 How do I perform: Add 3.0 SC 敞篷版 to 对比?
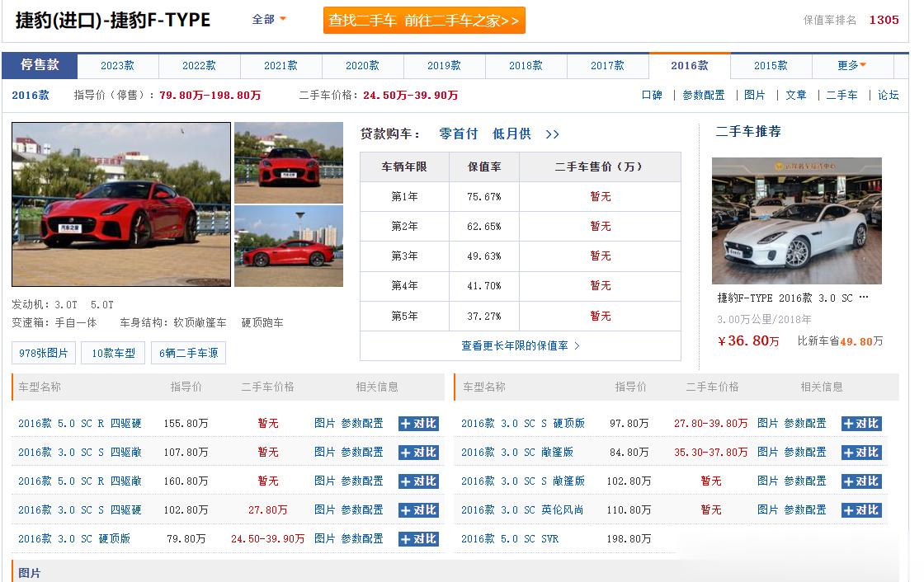click(x=861, y=453)
